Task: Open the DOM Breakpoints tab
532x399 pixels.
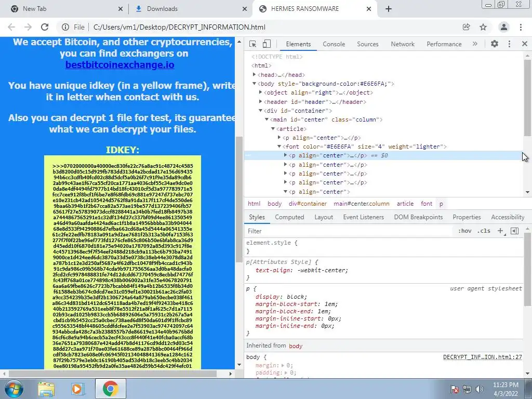Action: coord(418,217)
